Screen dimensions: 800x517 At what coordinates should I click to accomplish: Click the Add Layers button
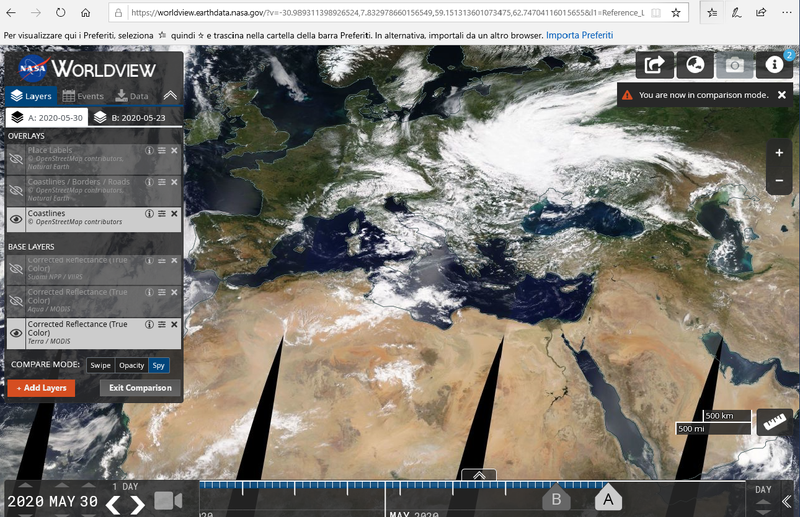[x=41, y=388]
